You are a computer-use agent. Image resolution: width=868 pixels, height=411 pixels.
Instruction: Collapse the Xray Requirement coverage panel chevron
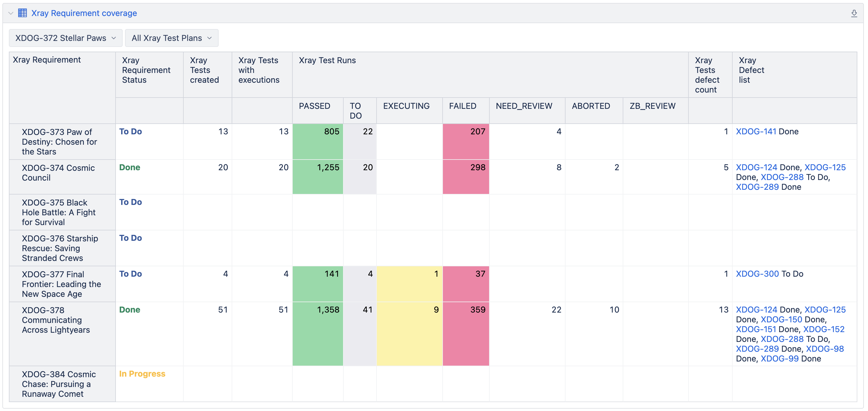[x=10, y=13]
